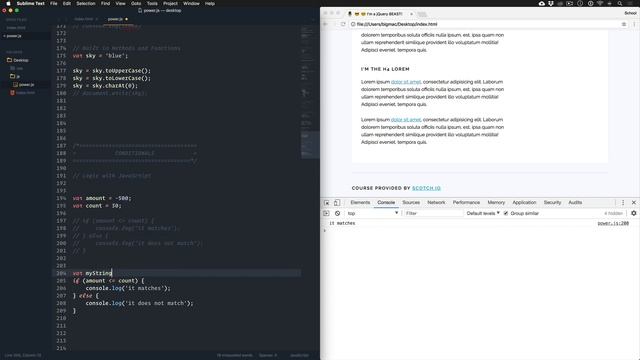The width and height of the screenshot is (640, 360).
Task: Click the Sublime Text minimap
Action: pyautogui.click(x=310, y=92)
